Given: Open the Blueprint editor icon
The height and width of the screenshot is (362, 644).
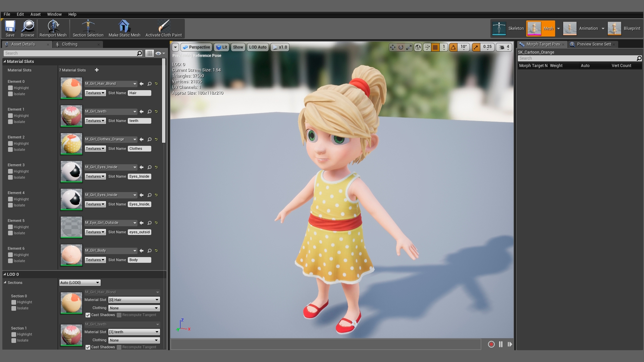Looking at the screenshot, I should pos(614,28).
